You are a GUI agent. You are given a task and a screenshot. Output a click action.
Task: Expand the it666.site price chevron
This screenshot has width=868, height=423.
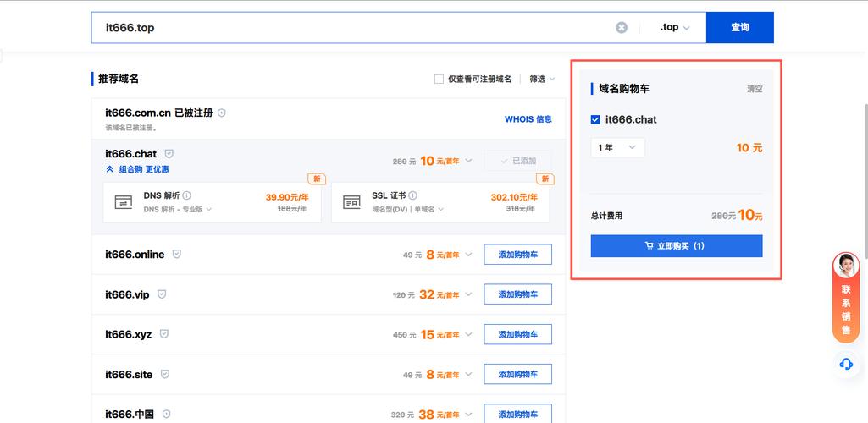(x=468, y=374)
